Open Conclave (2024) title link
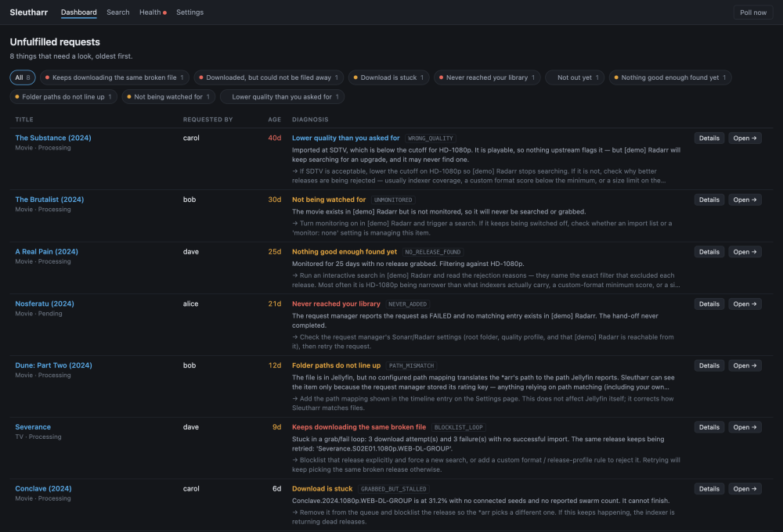 (43, 489)
